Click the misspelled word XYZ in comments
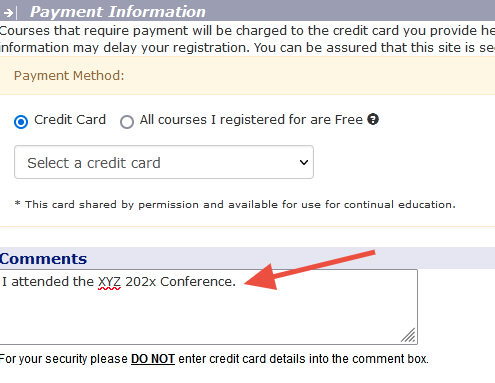Viewport: 495px width, 383px height. [x=109, y=282]
